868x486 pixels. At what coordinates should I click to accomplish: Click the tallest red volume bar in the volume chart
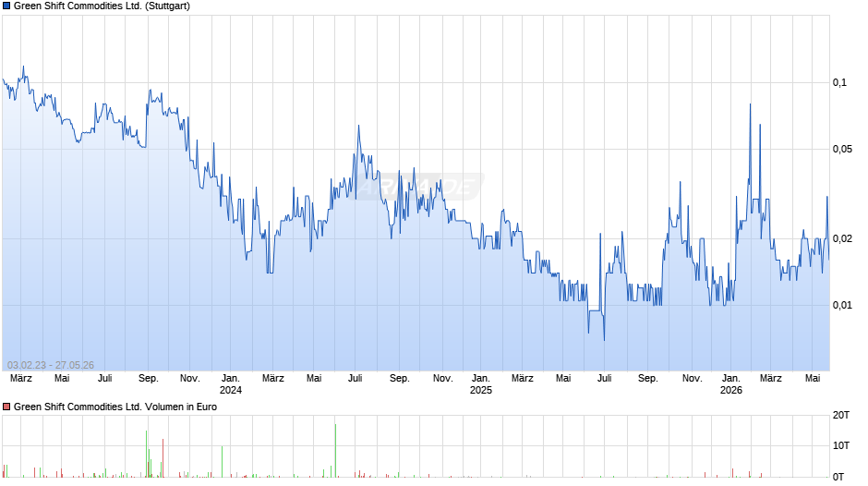[x=163, y=458]
